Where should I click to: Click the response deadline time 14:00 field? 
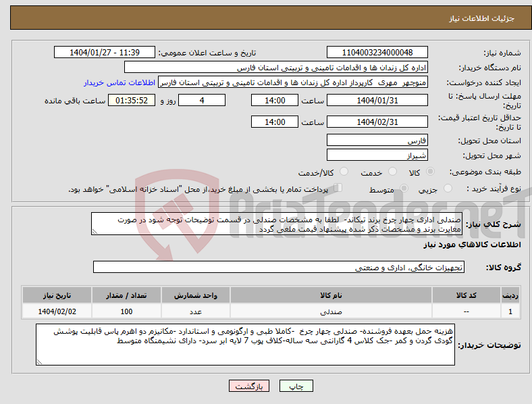tap(275, 101)
